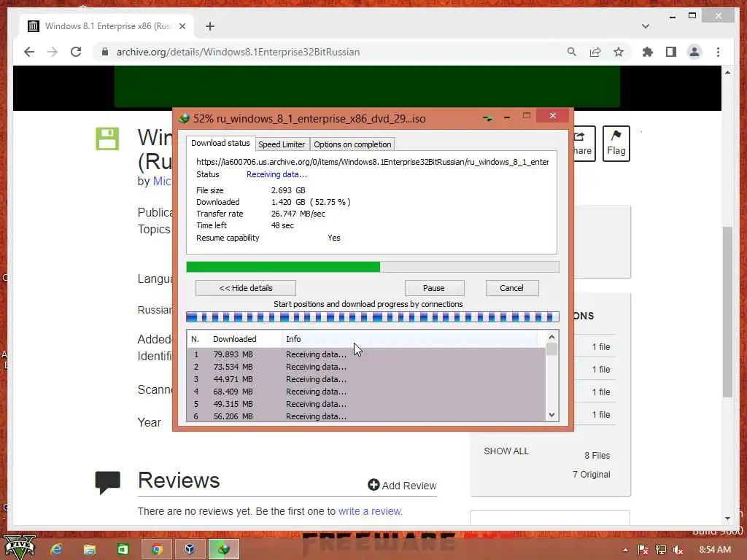Click the connections progress strip

click(373, 316)
